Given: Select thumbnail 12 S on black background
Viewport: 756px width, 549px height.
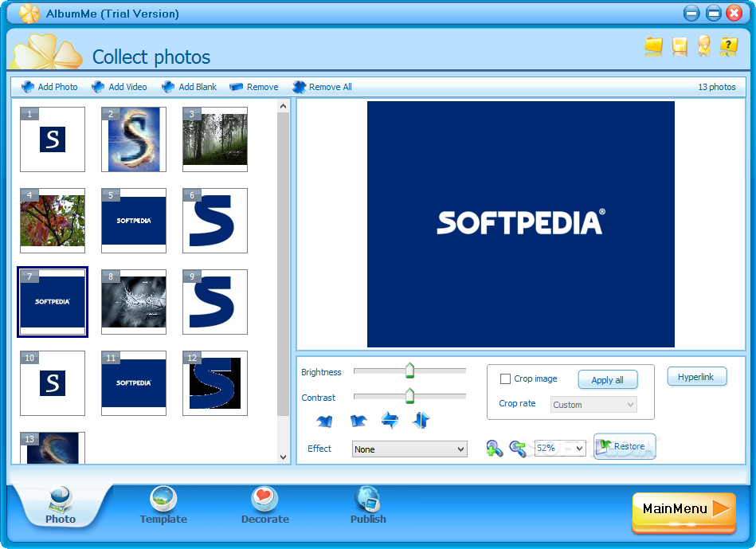Looking at the screenshot, I should pos(215,383).
